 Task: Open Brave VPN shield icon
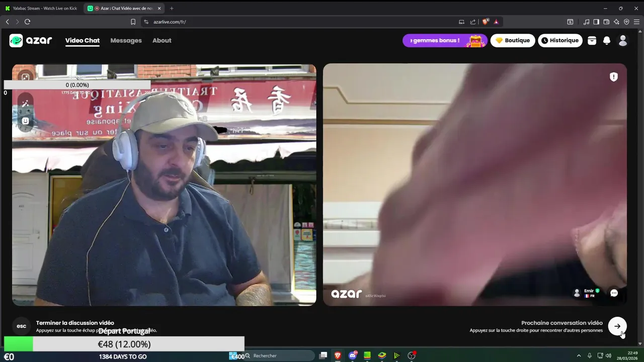click(626, 22)
